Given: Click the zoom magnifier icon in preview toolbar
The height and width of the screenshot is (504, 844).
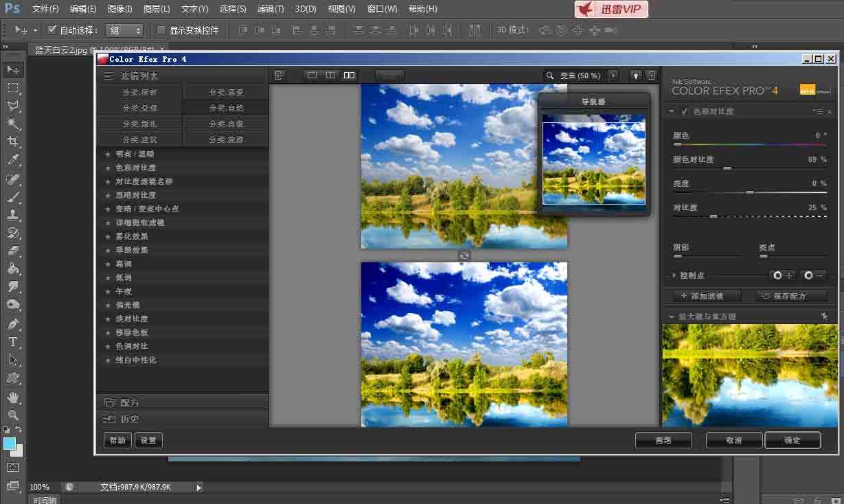Looking at the screenshot, I should [x=550, y=76].
